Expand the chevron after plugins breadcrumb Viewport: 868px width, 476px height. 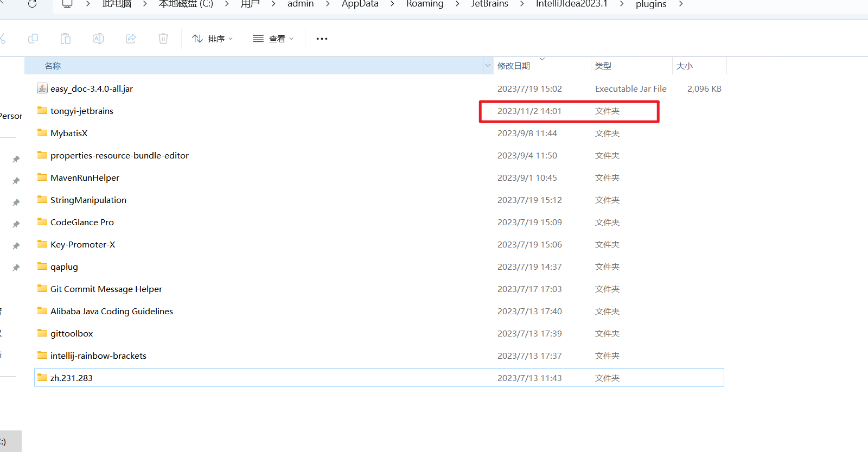tap(681, 4)
